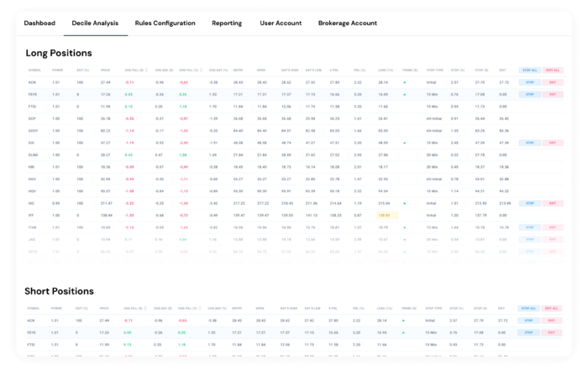
Task: Exit the long position priced 47.27
Action: [553, 143]
